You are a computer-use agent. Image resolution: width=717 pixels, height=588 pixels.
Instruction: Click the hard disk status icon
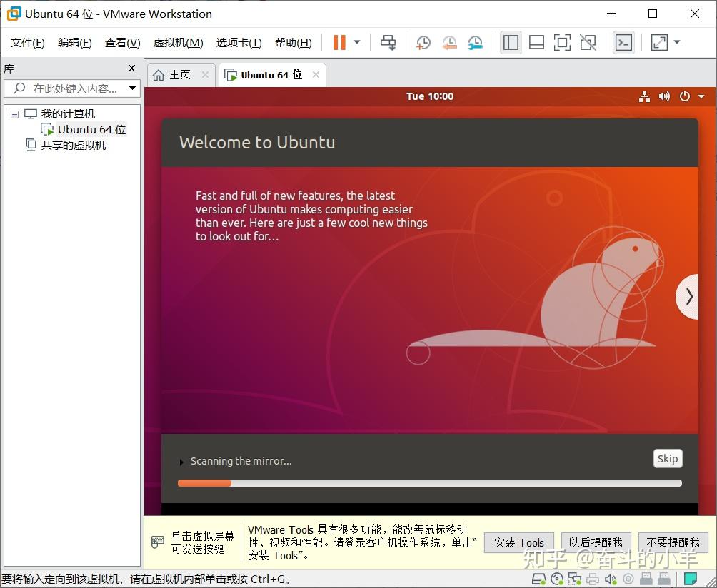click(x=539, y=579)
